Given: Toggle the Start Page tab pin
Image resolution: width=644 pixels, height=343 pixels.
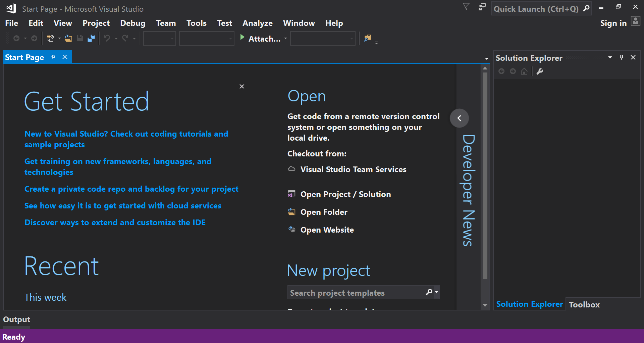Looking at the screenshot, I should [53, 57].
